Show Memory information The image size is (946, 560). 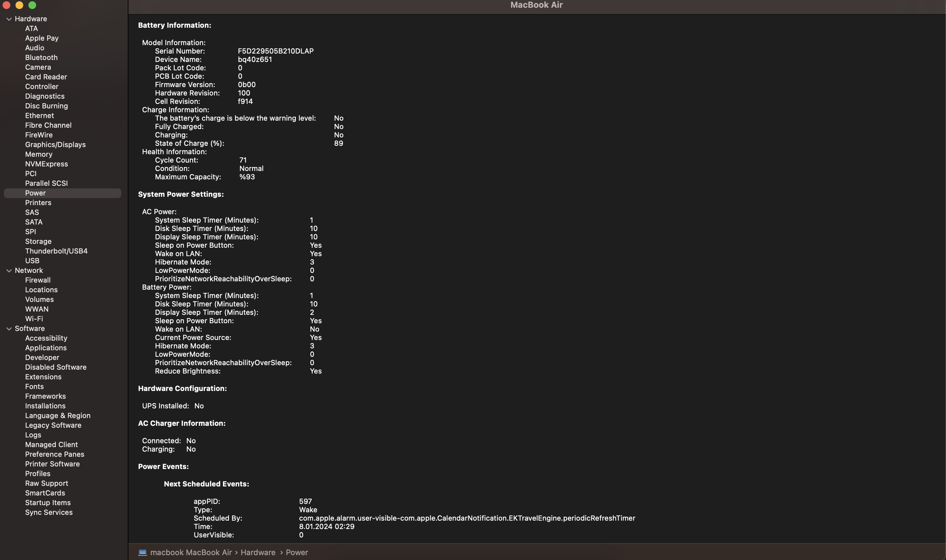(x=39, y=154)
